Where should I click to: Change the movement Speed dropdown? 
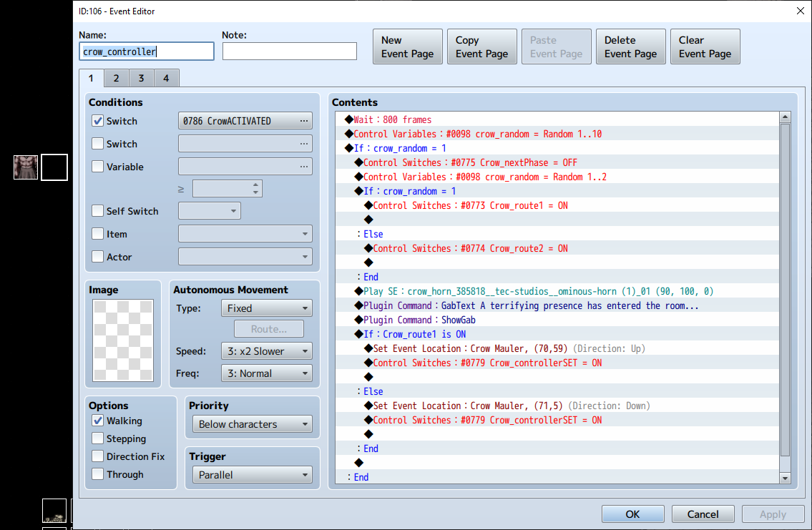pyautogui.click(x=267, y=351)
